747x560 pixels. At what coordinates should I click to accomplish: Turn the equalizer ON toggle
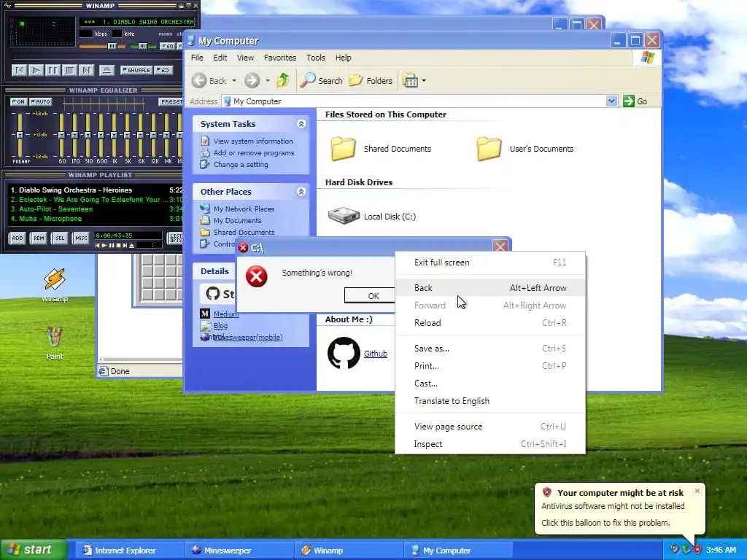point(18,101)
